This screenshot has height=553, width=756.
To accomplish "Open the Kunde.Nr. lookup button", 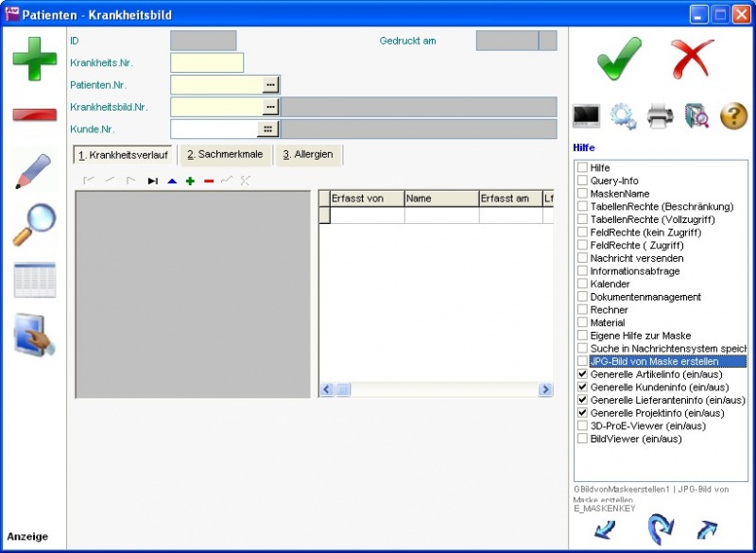I will pos(267,130).
